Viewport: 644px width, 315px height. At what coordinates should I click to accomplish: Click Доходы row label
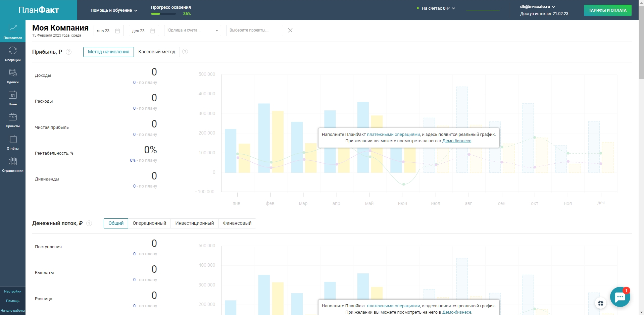click(x=43, y=75)
